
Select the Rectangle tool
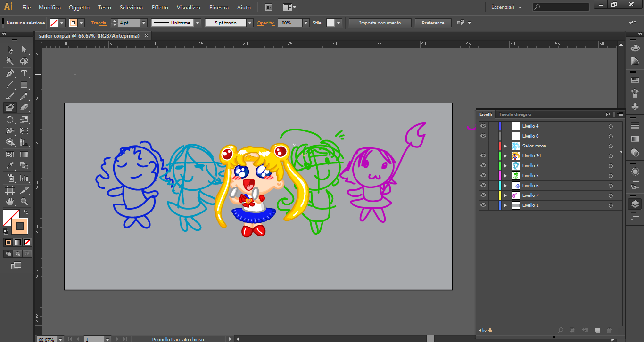tap(24, 85)
